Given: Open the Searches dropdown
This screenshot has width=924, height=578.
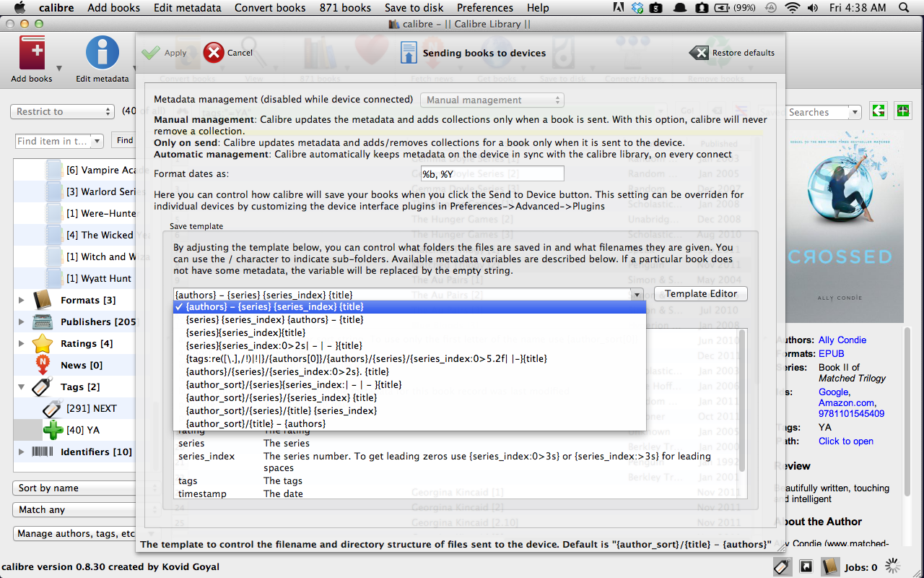Looking at the screenshot, I should coord(855,112).
